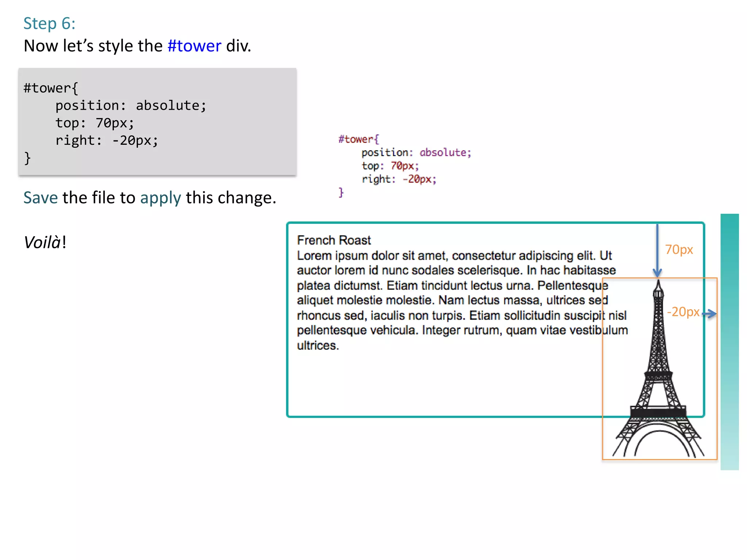Viewport: 747px width, 560px height.
Task: Click the word 'apply' in the instruction
Action: 160,198
